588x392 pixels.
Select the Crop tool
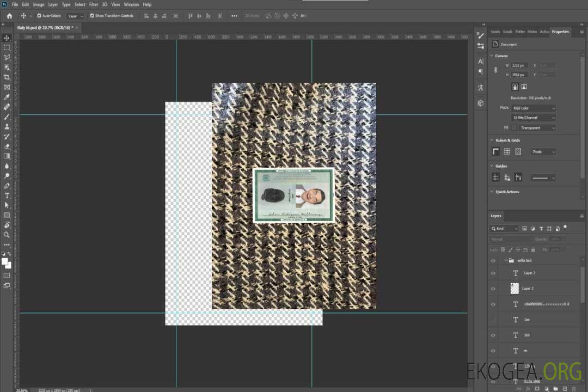tap(7, 77)
